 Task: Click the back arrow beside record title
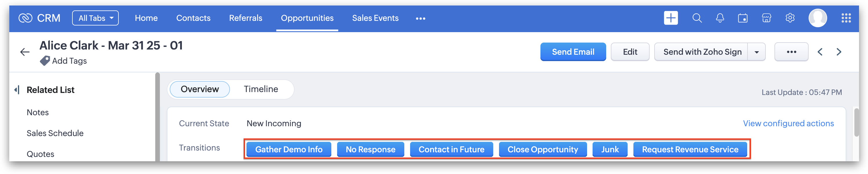(x=25, y=52)
